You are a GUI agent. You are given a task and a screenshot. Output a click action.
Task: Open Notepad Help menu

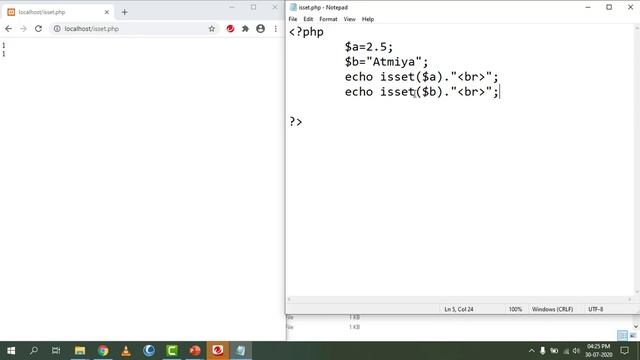[368, 19]
